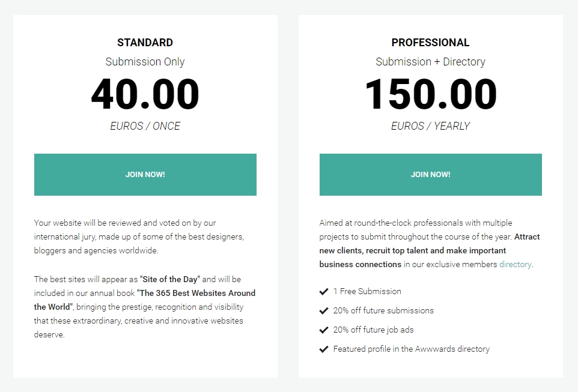Select the PROFESSIONAL plan heading
The height and width of the screenshot is (392, 578).
(430, 43)
